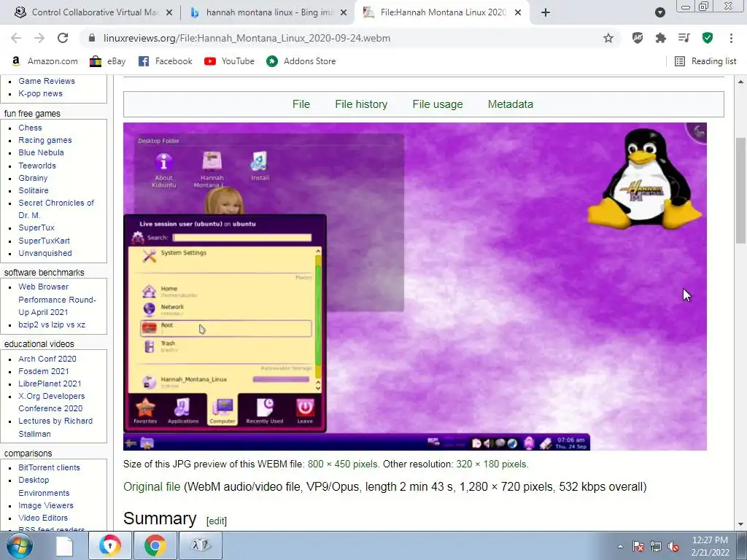Jump to the File section link
The image size is (747, 560).
point(301,104)
